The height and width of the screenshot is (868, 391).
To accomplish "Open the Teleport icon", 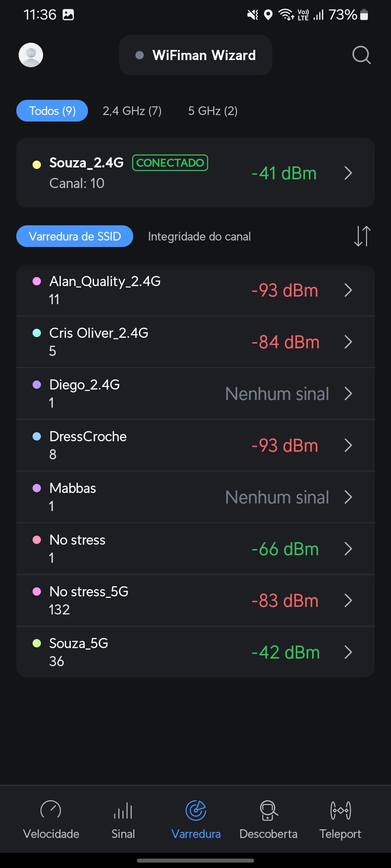I will point(340,810).
